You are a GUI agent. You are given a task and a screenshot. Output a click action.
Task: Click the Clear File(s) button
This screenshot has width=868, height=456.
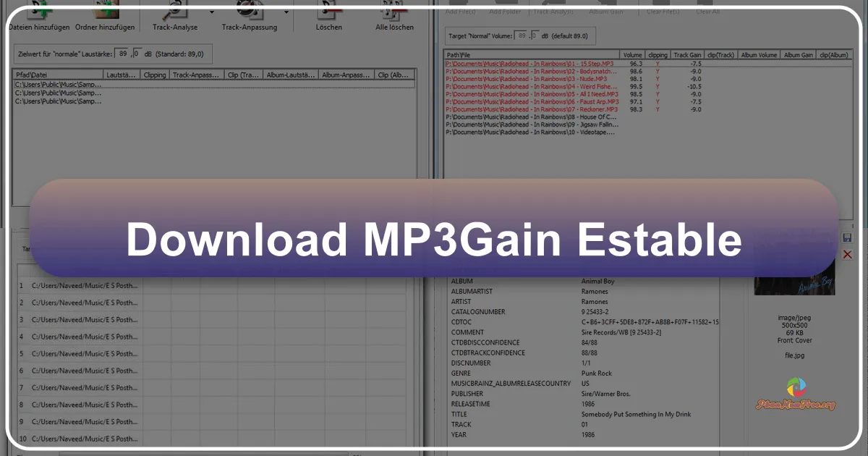pyautogui.click(x=663, y=12)
